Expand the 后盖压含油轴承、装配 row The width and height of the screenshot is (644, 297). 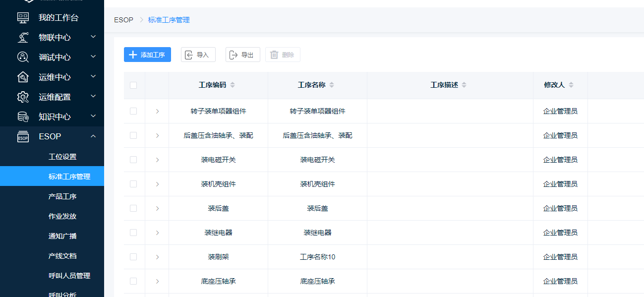(x=157, y=135)
